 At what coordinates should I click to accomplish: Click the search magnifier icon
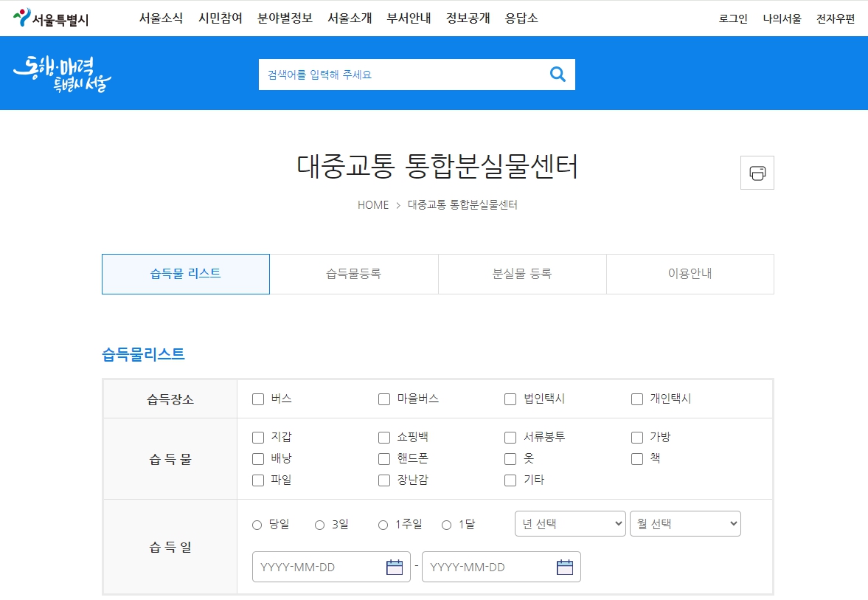click(x=558, y=74)
